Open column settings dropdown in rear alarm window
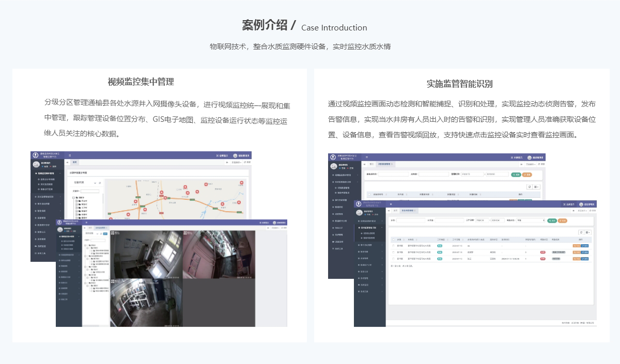The height and width of the screenshot is (364, 620). click(537, 186)
